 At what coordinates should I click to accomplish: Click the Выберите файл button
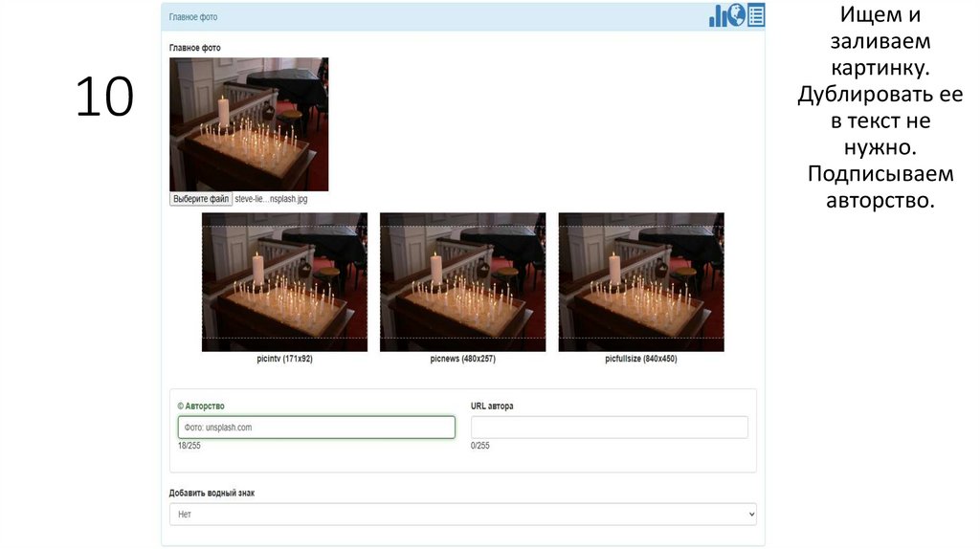(x=201, y=199)
